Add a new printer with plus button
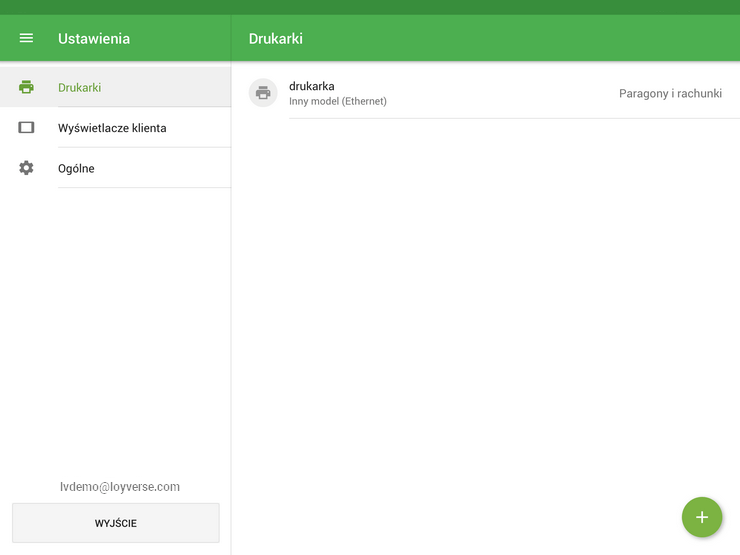The height and width of the screenshot is (555, 740). click(x=701, y=517)
